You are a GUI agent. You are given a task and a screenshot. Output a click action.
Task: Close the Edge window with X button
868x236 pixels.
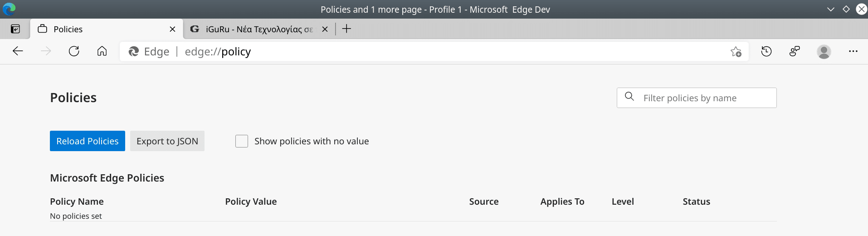[861, 9]
